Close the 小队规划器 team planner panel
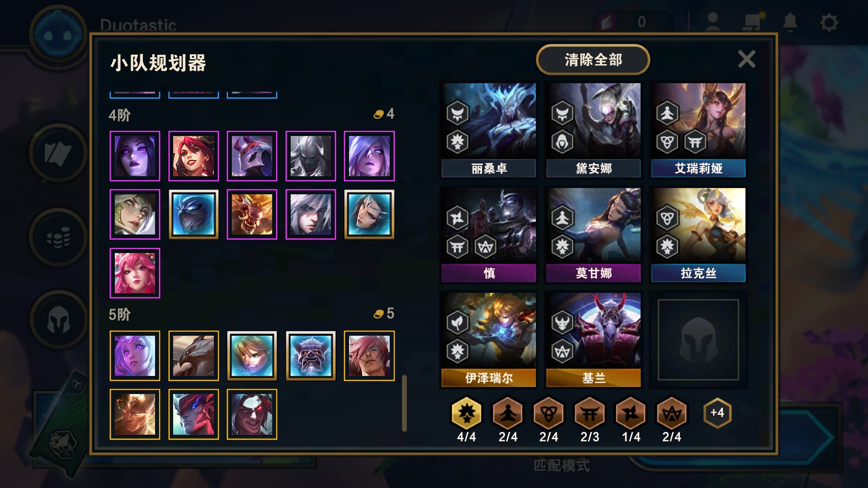Screen dimensions: 868x488 pyautogui.click(x=746, y=59)
